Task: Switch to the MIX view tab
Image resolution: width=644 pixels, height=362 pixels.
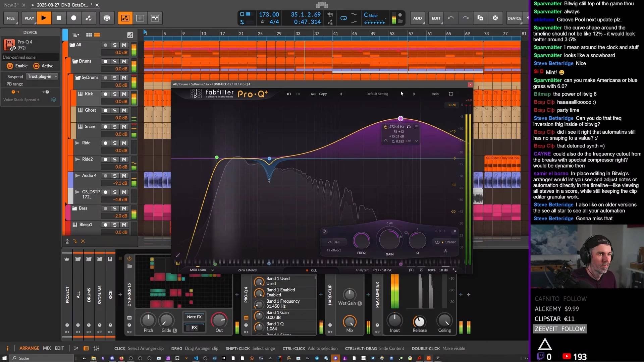Action: pyautogui.click(x=47, y=348)
